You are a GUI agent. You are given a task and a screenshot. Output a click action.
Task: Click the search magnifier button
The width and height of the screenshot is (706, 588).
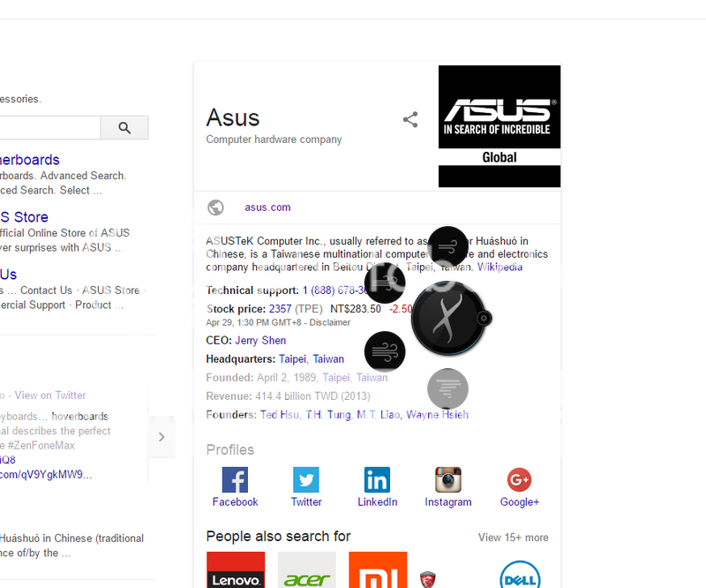click(x=124, y=127)
